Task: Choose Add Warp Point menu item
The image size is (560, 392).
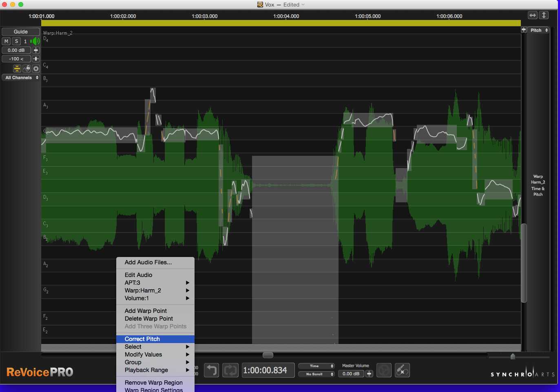Action: [155, 311]
